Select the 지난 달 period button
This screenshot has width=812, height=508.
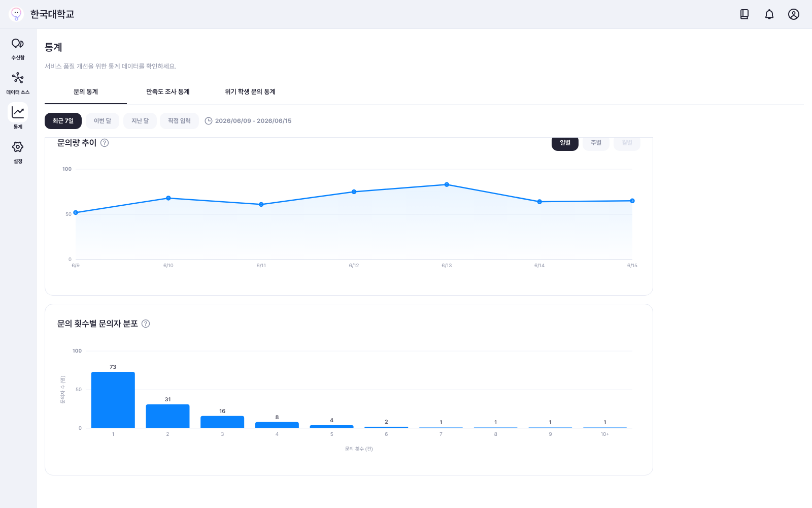click(x=140, y=121)
